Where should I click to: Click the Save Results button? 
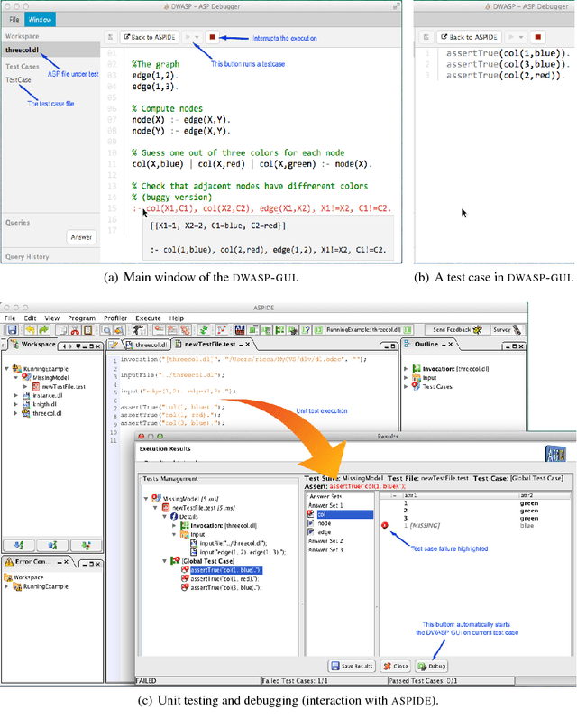tap(353, 666)
